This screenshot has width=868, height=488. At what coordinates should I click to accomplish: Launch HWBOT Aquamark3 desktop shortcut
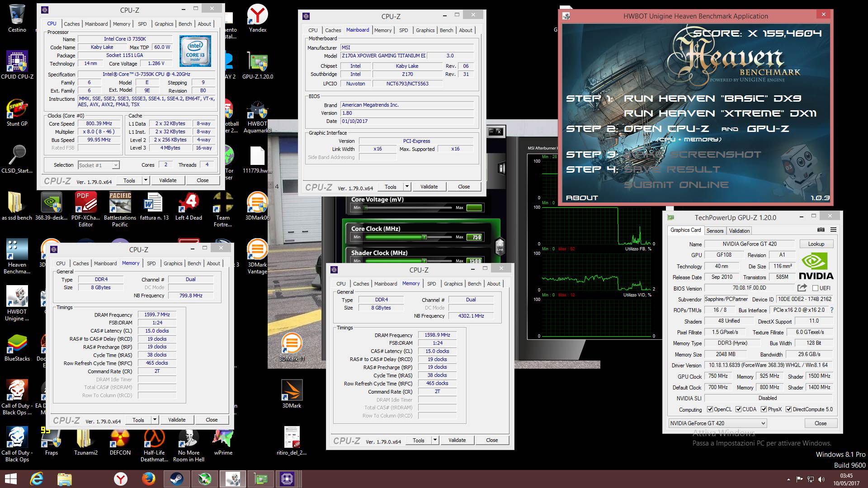pyautogui.click(x=258, y=116)
